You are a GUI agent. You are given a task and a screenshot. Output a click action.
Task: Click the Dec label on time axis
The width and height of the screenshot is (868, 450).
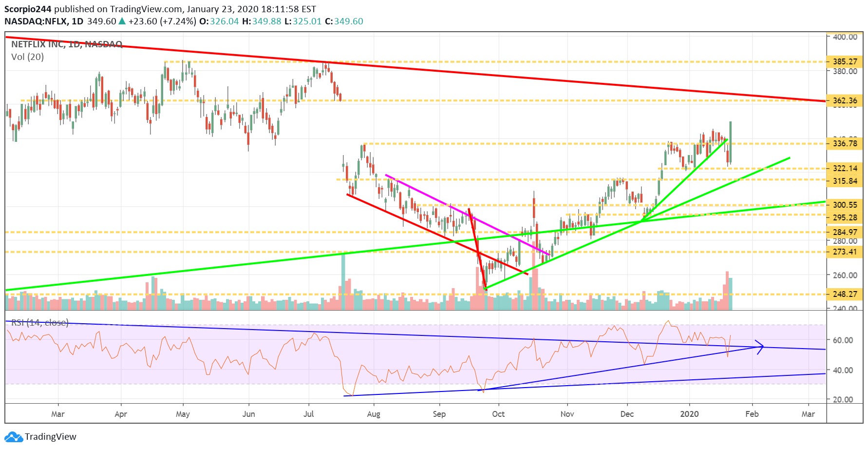click(x=627, y=414)
